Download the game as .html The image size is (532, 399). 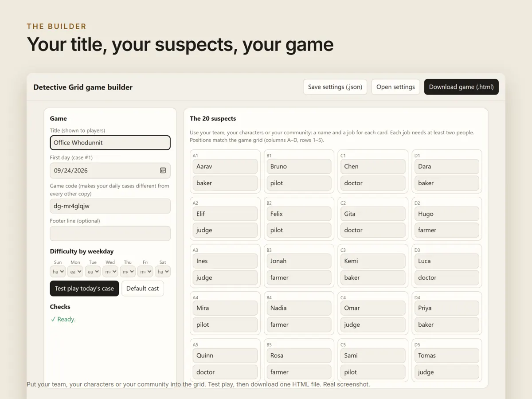click(462, 87)
